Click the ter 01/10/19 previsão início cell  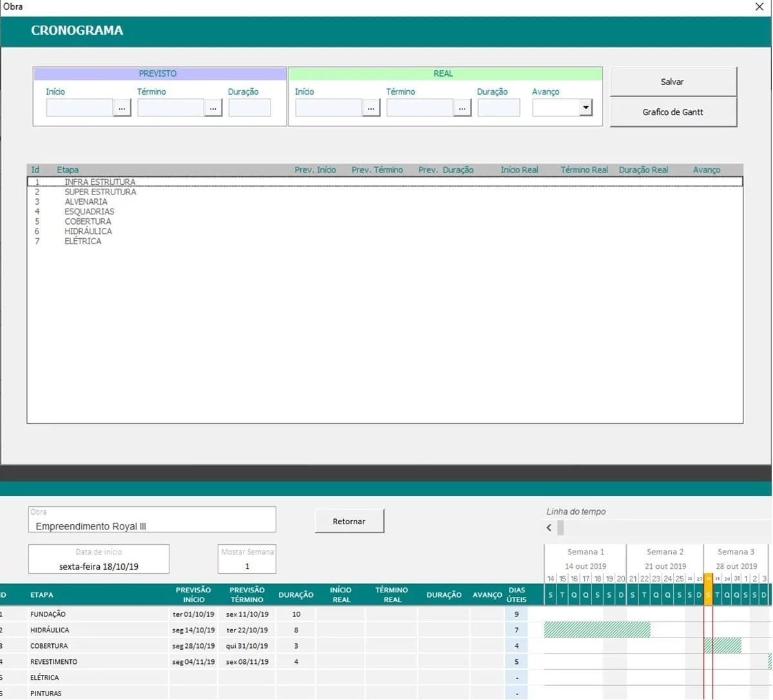[x=193, y=614]
